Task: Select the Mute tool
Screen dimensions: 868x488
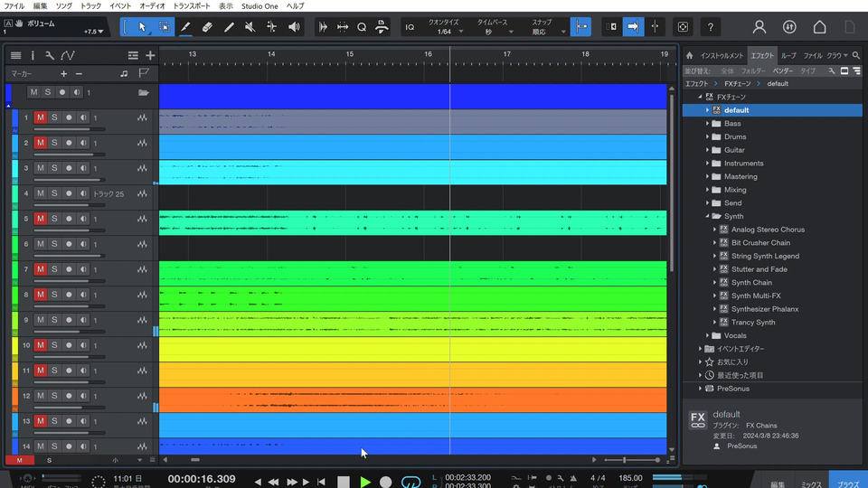Action: 250,27
